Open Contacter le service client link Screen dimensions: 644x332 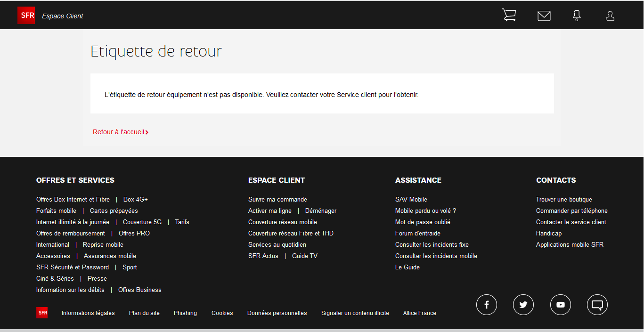point(571,222)
